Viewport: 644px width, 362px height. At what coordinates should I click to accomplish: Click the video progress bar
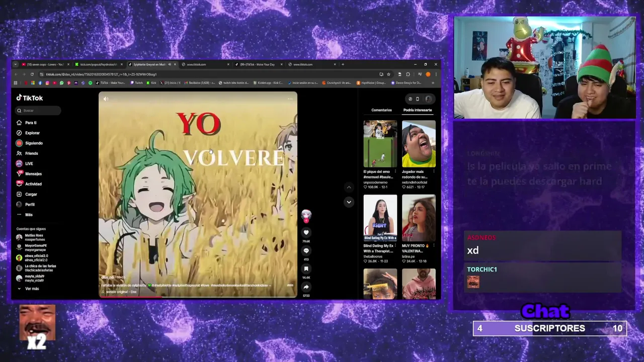[198, 297]
